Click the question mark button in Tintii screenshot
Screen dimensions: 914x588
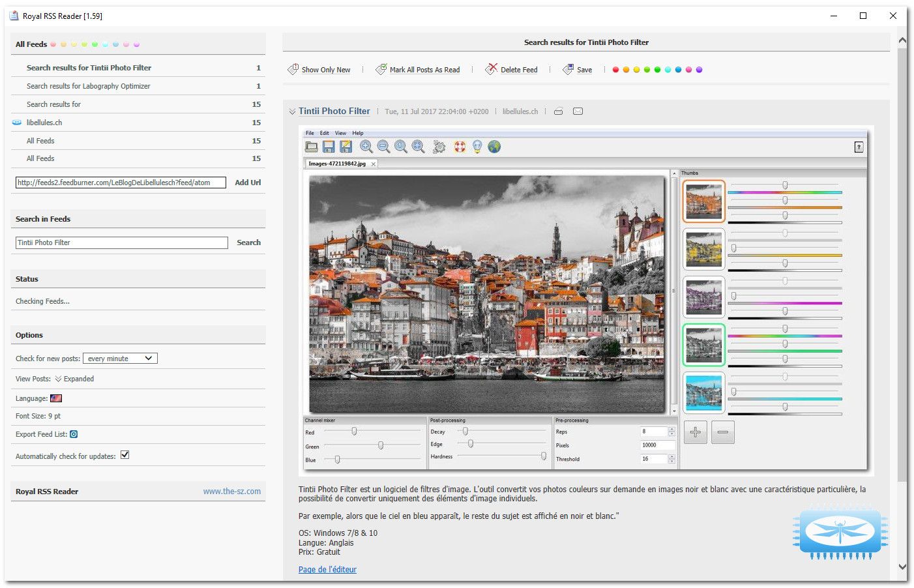(x=859, y=147)
